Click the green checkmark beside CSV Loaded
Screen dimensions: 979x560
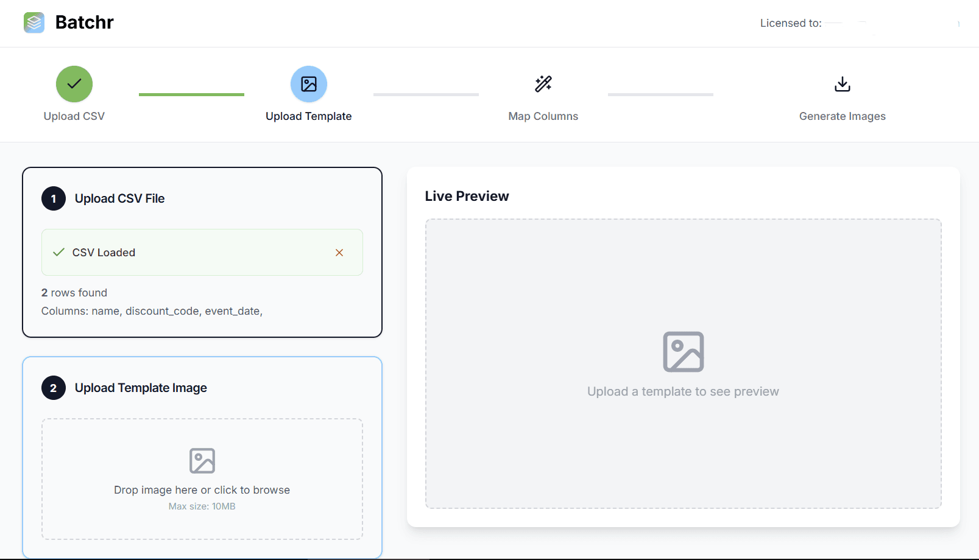point(58,252)
